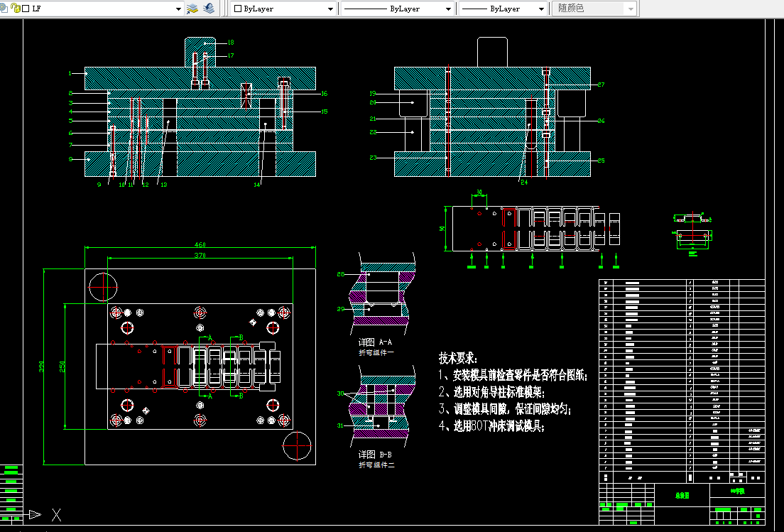Open the ByLayer color control dropdown
Image resolution: width=784 pixels, height=532 pixels.
click(330, 9)
